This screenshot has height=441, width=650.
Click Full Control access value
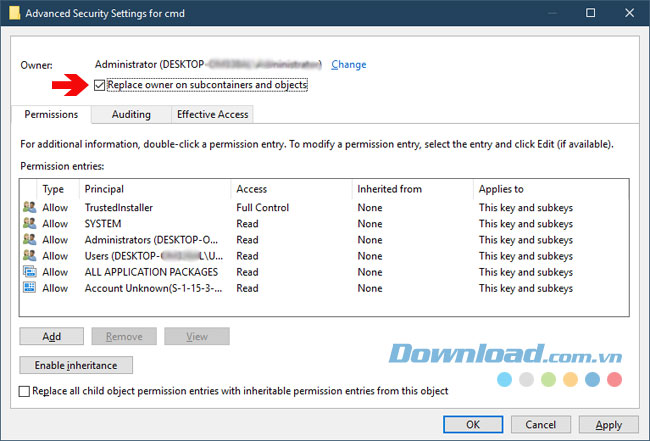pyautogui.click(x=262, y=207)
